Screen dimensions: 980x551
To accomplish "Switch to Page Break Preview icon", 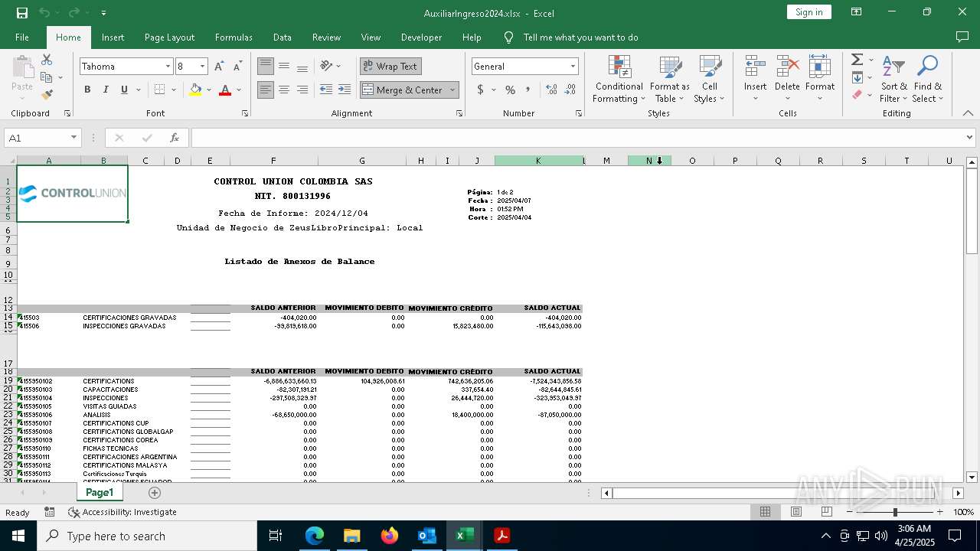I will click(x=827, y=512).
